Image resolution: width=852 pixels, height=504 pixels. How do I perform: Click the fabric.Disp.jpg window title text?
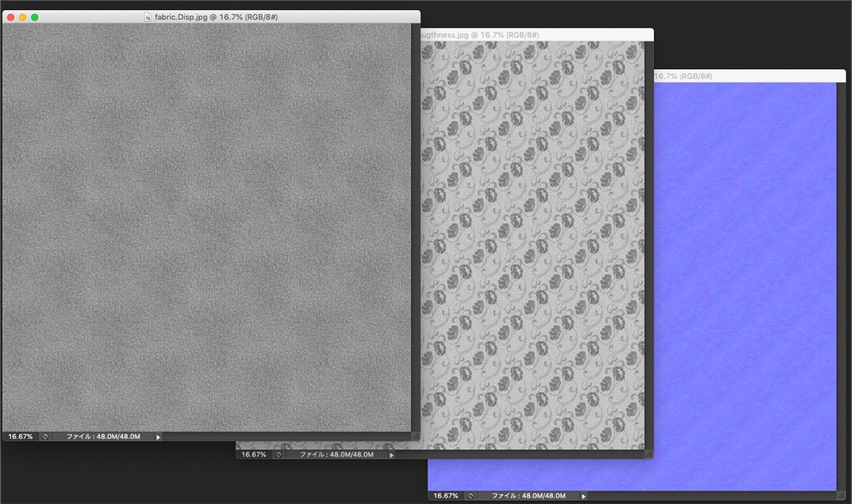click(215, 17)
